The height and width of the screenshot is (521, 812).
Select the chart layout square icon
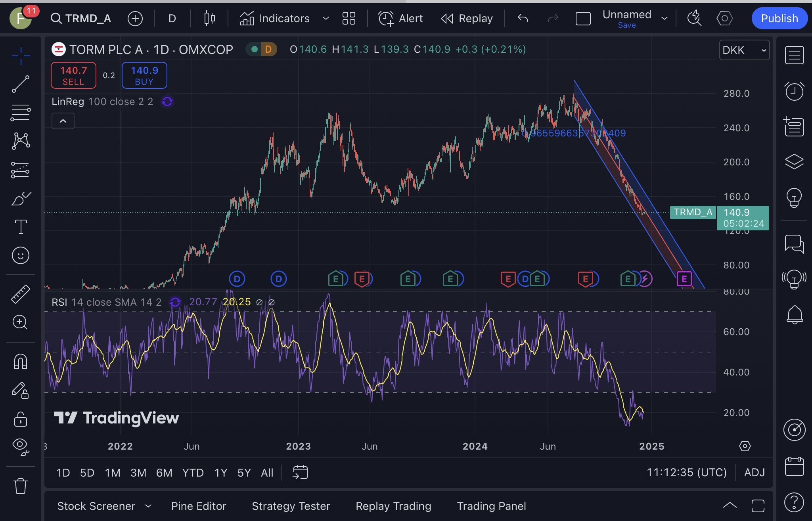(583, 18)
